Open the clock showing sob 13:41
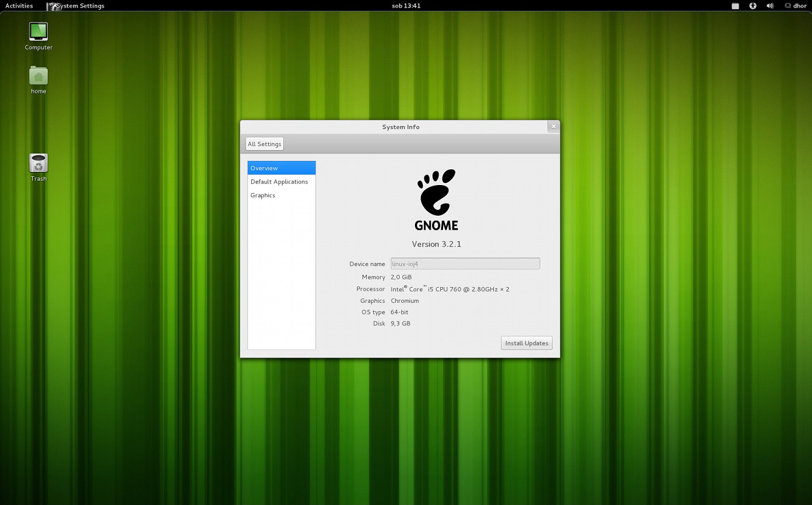Image resolution: width=812 pixels, height=505 pixels. coord(406,5)
